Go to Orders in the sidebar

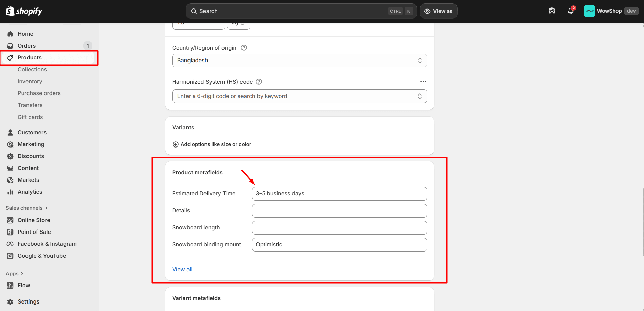click(x=26, y=46)
